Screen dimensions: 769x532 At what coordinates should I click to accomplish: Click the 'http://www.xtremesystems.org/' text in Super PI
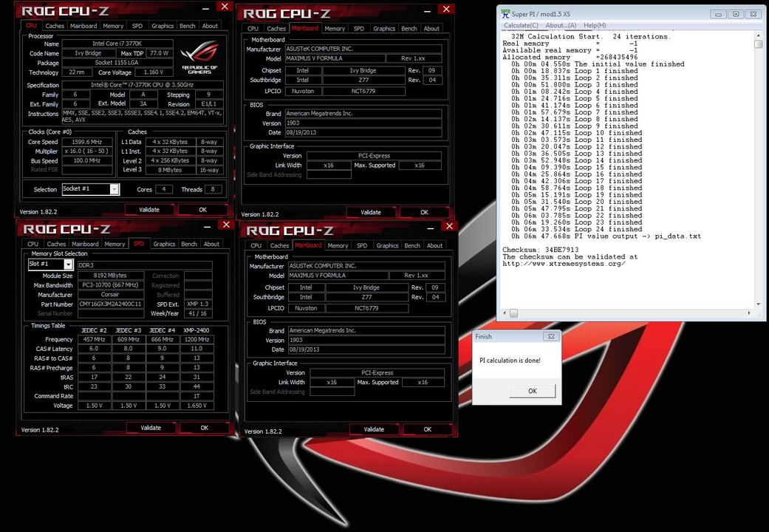(x=564, y=264)
